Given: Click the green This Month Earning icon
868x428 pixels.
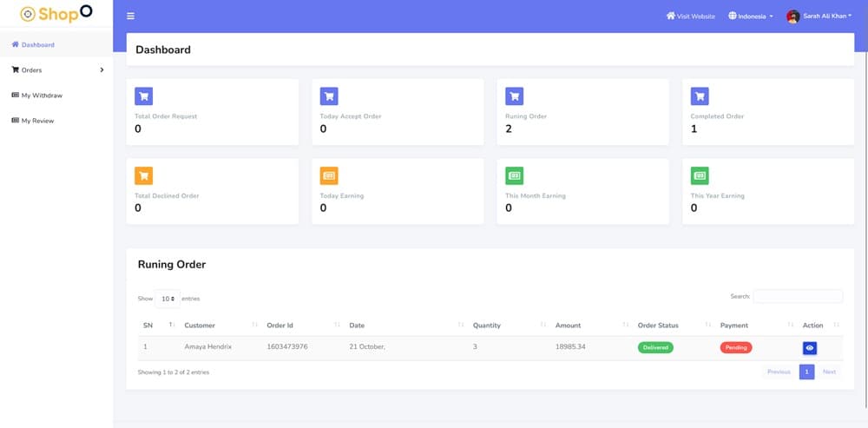Looking at the screenshot, I should (x=514, y=176).
